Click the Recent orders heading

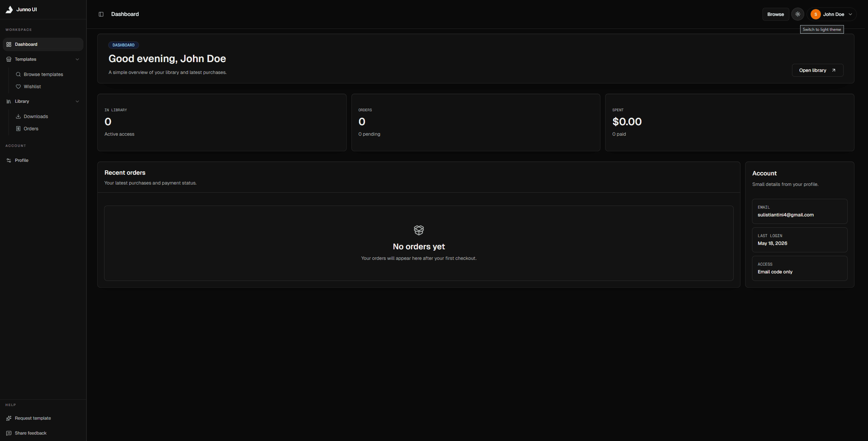coord(125,173)
